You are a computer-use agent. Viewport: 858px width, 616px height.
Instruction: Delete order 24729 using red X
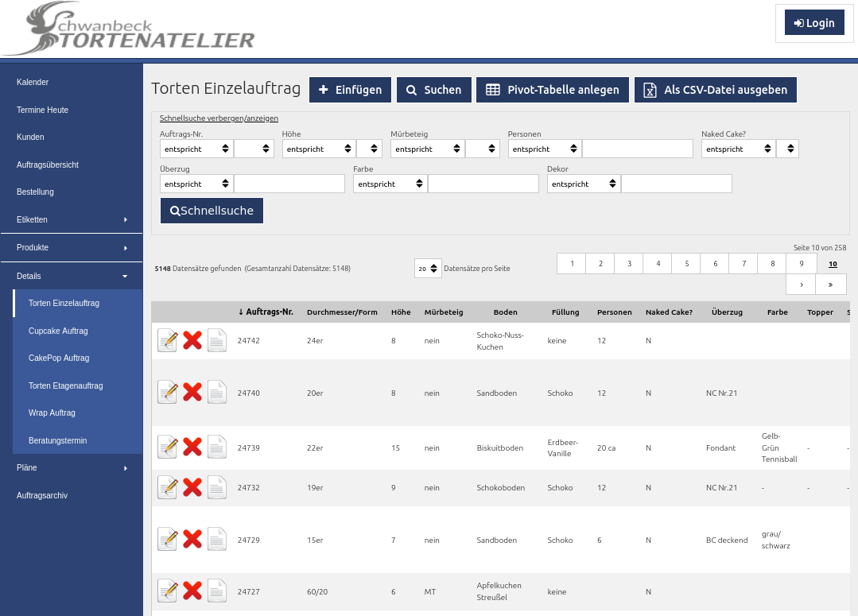pyautogui.click(x=192, y=539)
